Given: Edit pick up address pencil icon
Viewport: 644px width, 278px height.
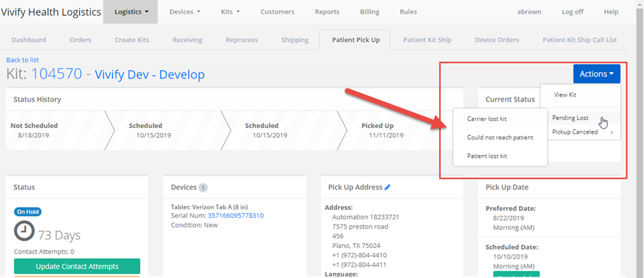Looking at the screenshot, I should point(387,187).
